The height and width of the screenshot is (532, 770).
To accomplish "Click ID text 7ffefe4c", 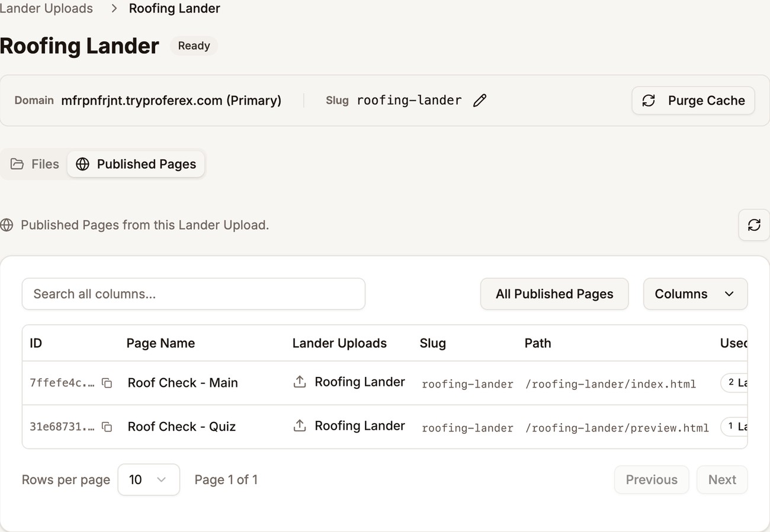I will (62, 383).
